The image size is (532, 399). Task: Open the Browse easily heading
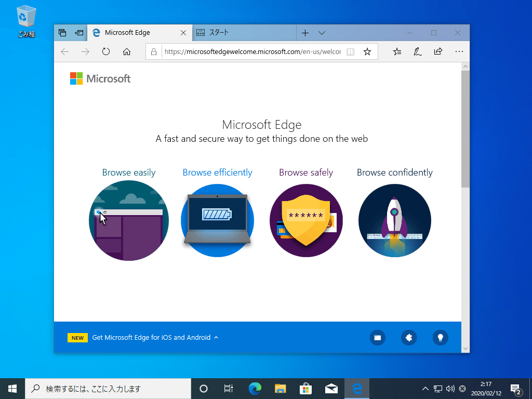[x=129, y=172]
